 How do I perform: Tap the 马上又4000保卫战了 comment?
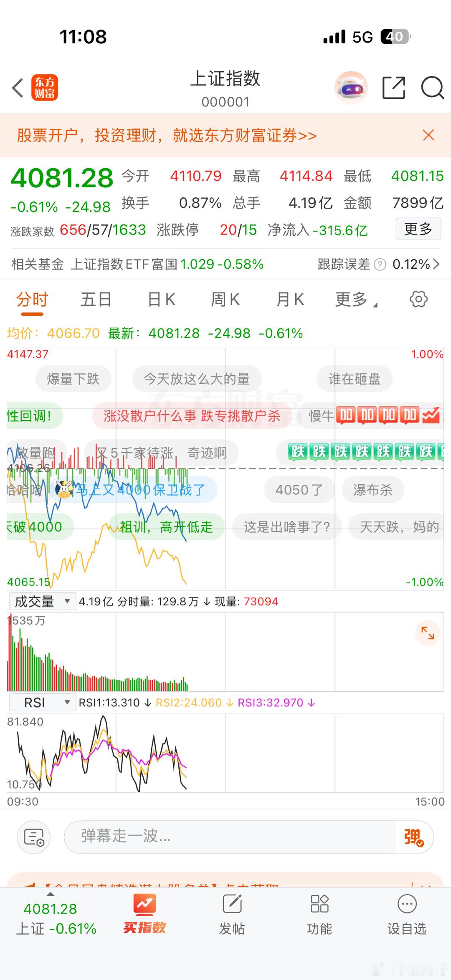[x=140, y=490]
